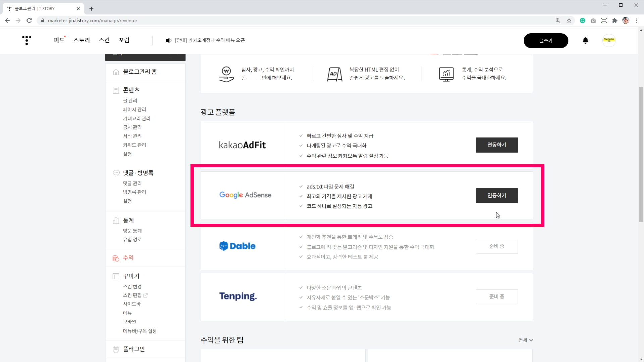644x362 pixels.
Task: Click the 통계 statistics chart icon
Action: tap(116, 220)
